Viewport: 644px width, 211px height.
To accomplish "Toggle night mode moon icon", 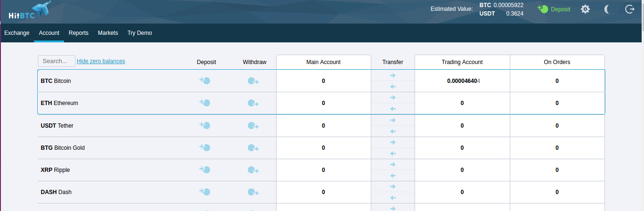I will pyautogui.click(x=607, y=9).
